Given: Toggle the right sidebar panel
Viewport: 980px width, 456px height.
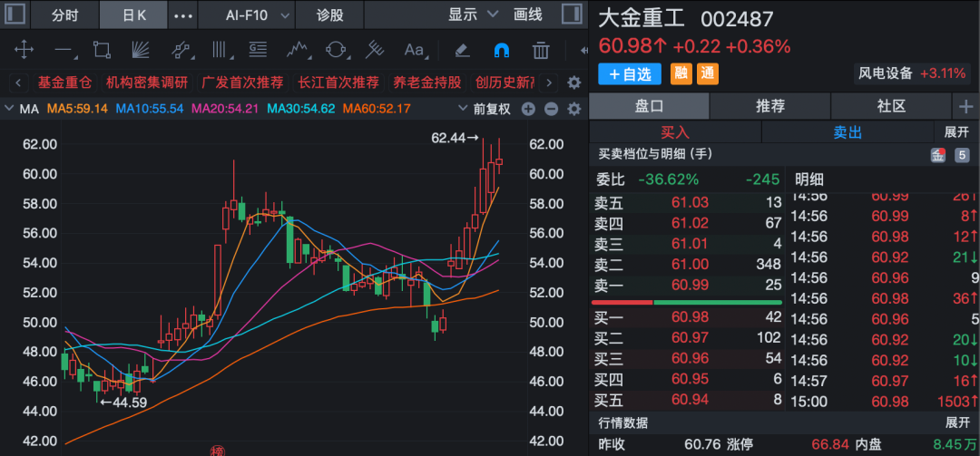Looking at the screenshot, I should (570, 15).
